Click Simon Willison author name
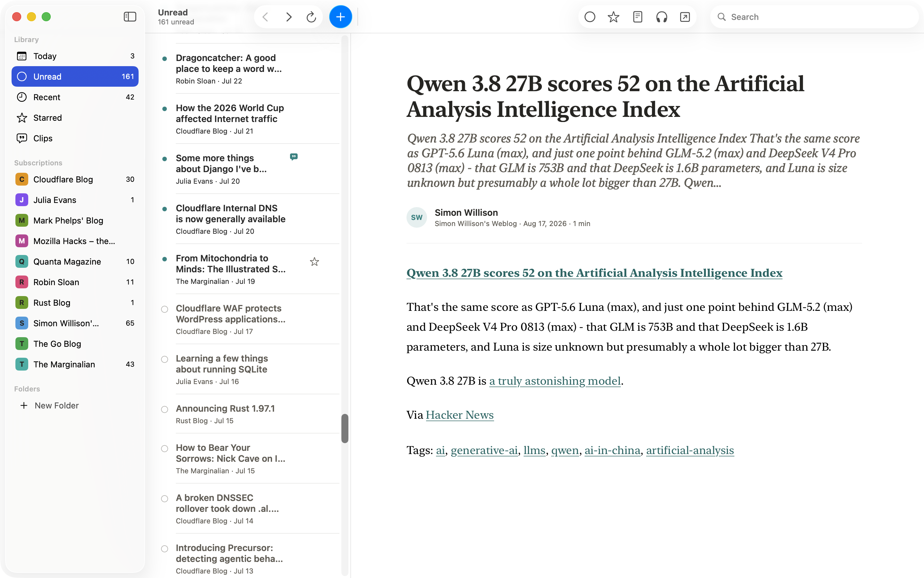The image size is (924, 578). coord(466,213)
